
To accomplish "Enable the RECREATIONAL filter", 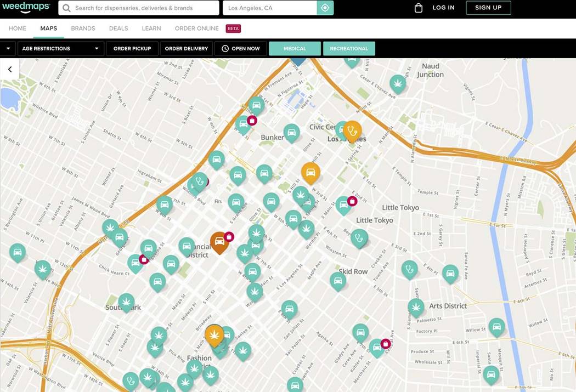I will click(349, 48).
